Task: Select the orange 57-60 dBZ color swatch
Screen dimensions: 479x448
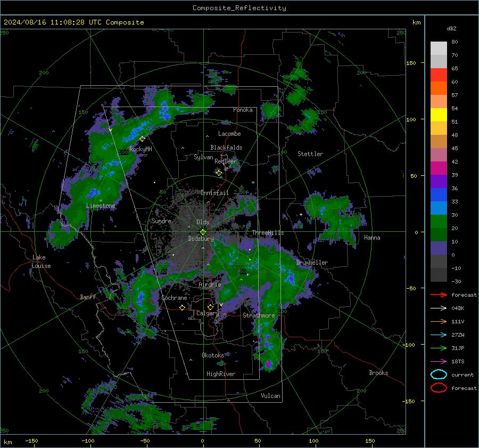Action: 439,88
